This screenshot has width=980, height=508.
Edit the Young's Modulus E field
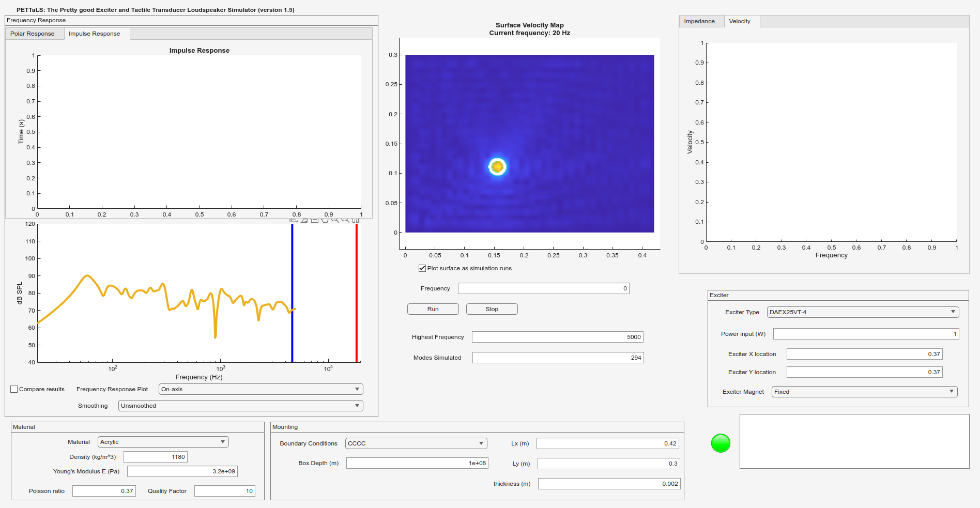(x=182, y=471)
